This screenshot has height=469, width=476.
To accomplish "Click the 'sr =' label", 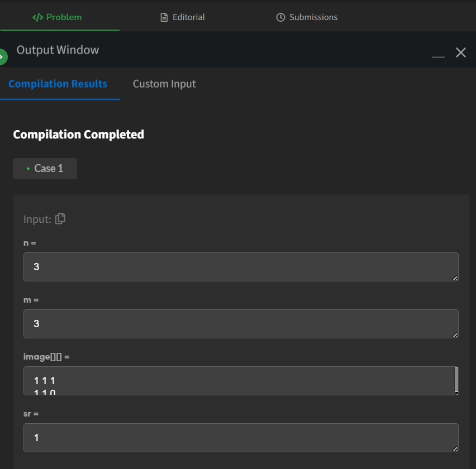I will pyautogui.click(x=31, y=414).
